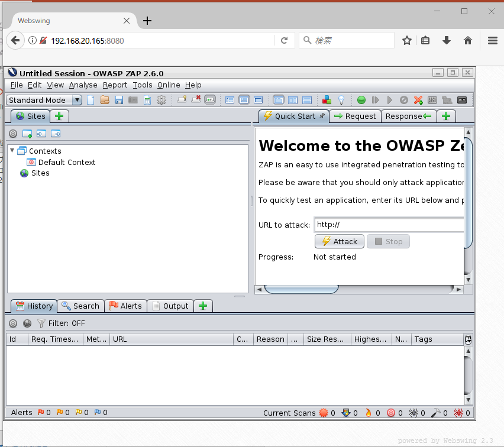
Task: Select the Sites tab
Action: coord(31,116)
